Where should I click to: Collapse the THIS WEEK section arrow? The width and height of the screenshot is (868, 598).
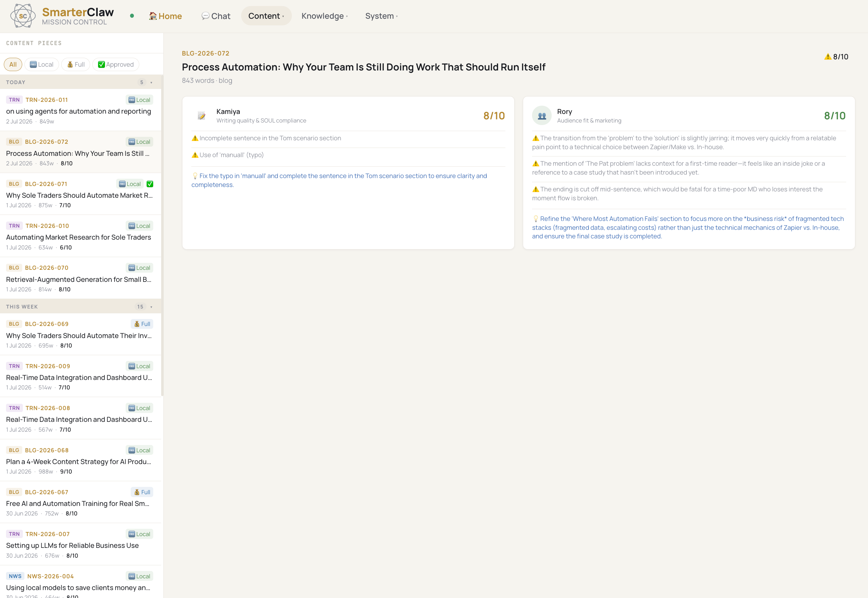click(151, 307)
